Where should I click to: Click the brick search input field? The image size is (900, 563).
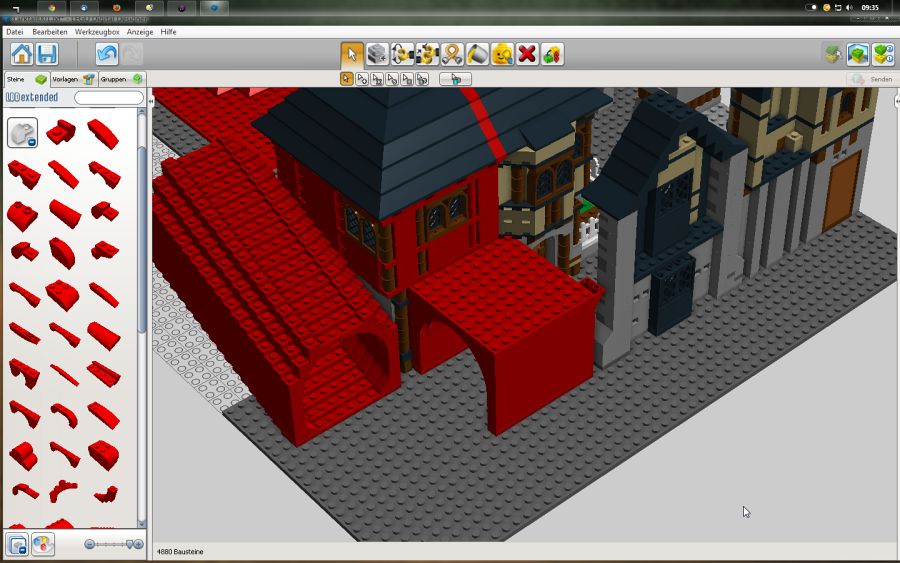tap(109, 98)
